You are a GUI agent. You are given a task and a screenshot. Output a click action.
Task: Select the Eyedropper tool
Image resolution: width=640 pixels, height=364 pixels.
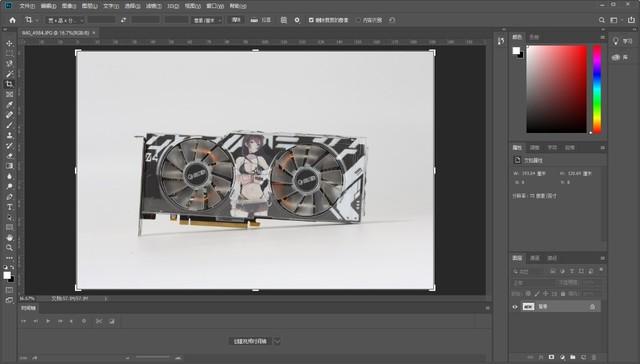pyautogui.click(x=9, y=104)
